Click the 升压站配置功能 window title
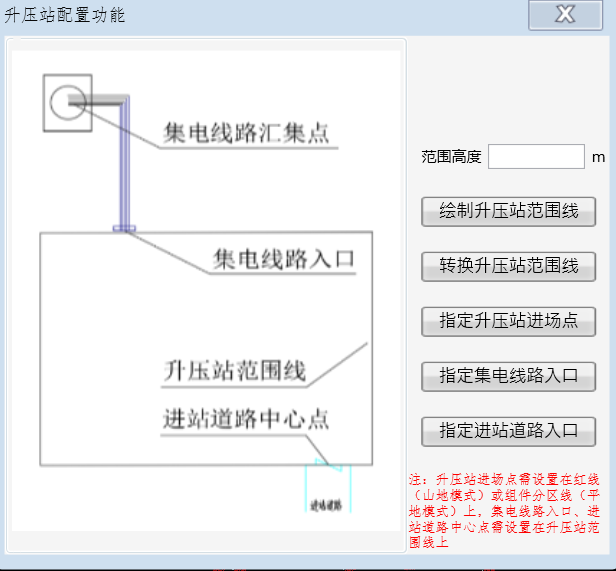616x571 pixels. [66, 15]
